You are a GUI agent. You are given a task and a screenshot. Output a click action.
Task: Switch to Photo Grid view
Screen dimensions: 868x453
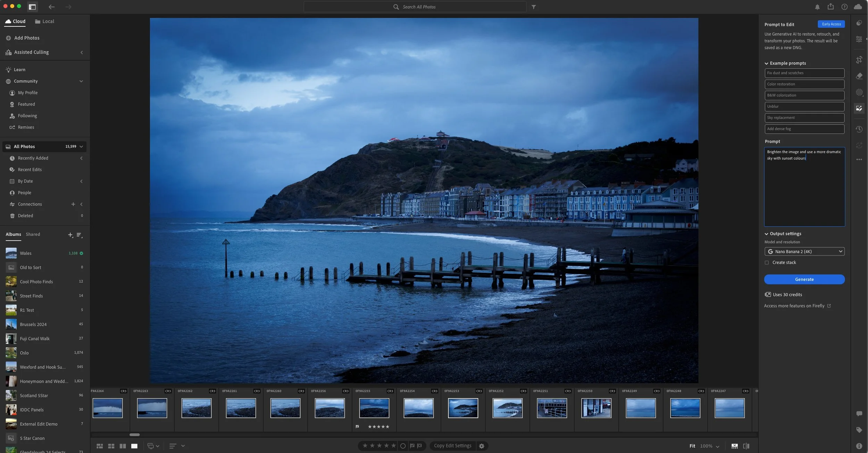pos(100,446)
